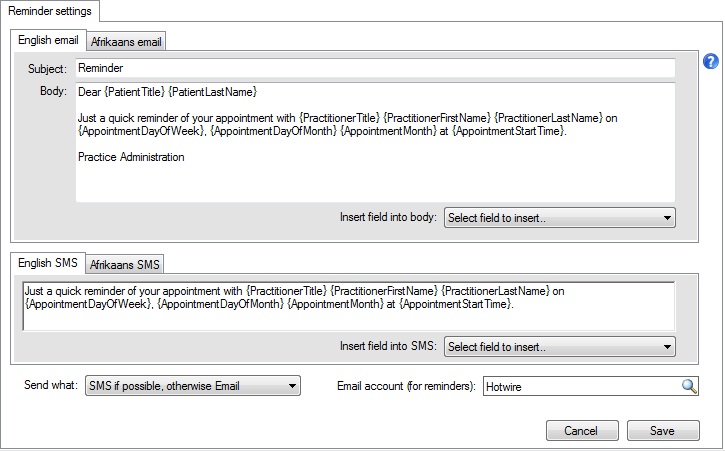Image resolution: width=725 pixels, height=451 pixels.
Task: Click the Insert field into SMS label
Action: (388, 347)
